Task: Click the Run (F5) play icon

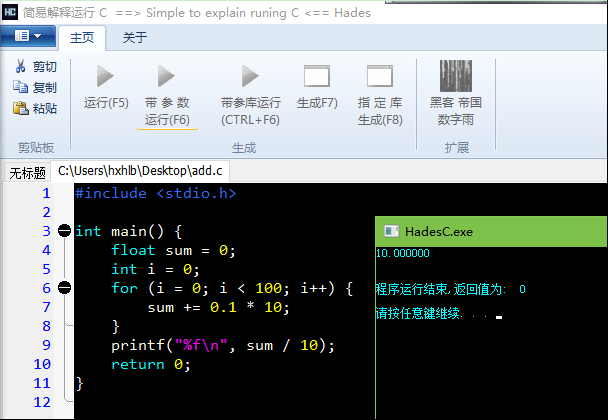Action: [x=105, y=76]
